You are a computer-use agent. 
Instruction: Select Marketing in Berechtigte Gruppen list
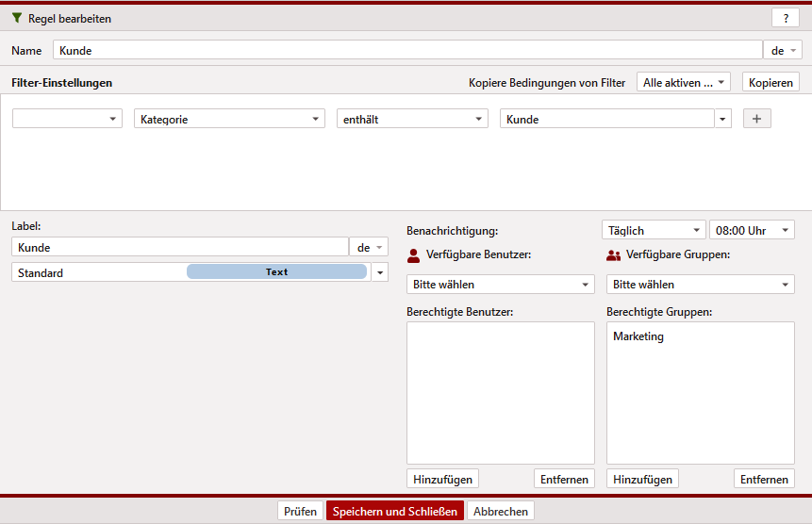click(638, 336)
